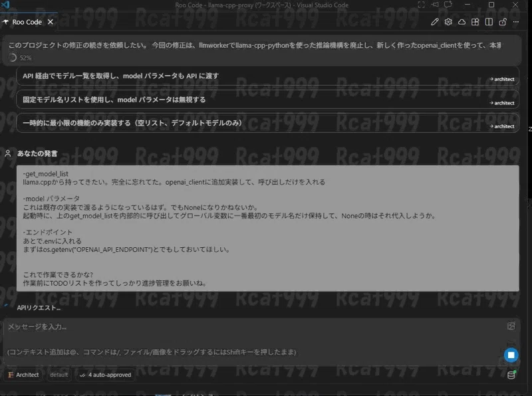Toggle the editor group lock icon
532x396 pixels.
point(503,22)
